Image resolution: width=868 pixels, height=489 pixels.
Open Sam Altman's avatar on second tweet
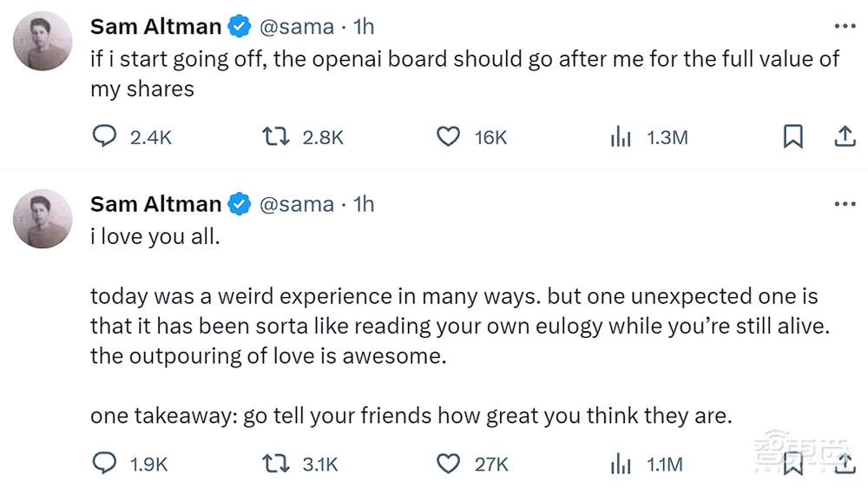(43, 219)
